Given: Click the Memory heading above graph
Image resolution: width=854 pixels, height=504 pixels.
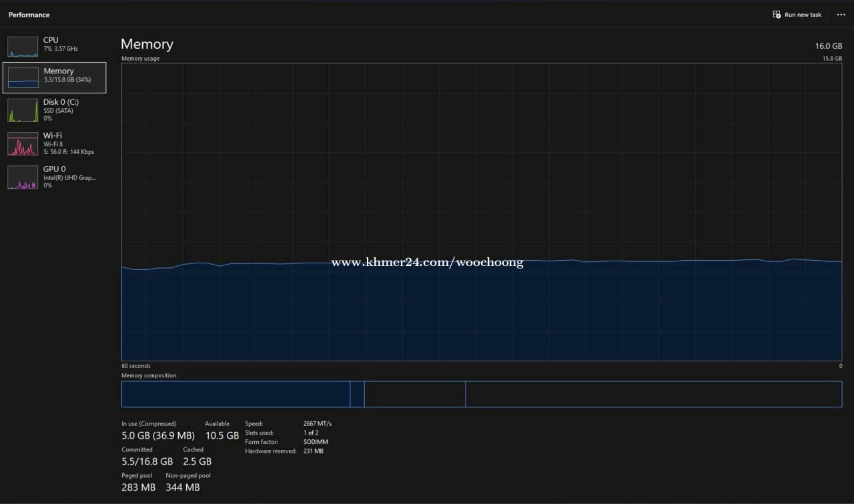Looking at the screenshot, I should (x=147, y=44).
